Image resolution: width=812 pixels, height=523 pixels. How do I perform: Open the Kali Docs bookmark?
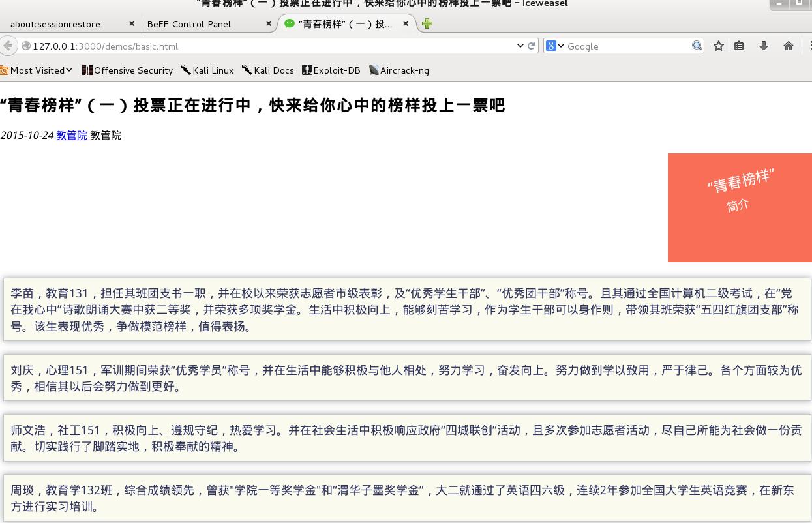268,70
